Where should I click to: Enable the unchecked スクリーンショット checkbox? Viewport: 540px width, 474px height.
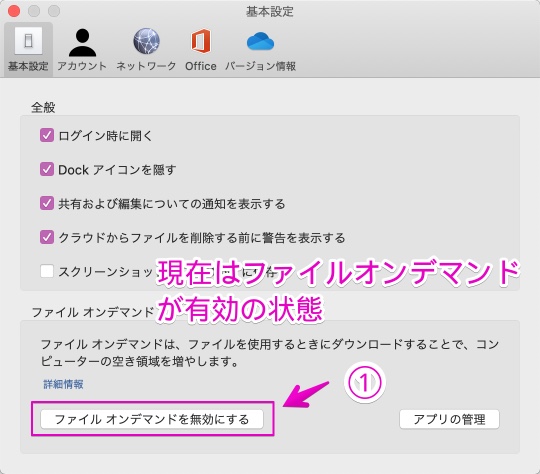coord(47,271)
